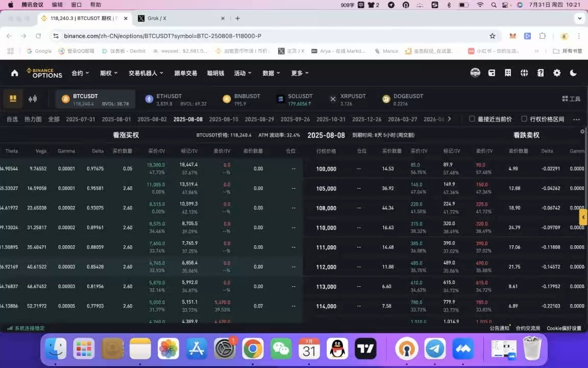
Task: Open the wallet icon in header
Action: point(492,73)
